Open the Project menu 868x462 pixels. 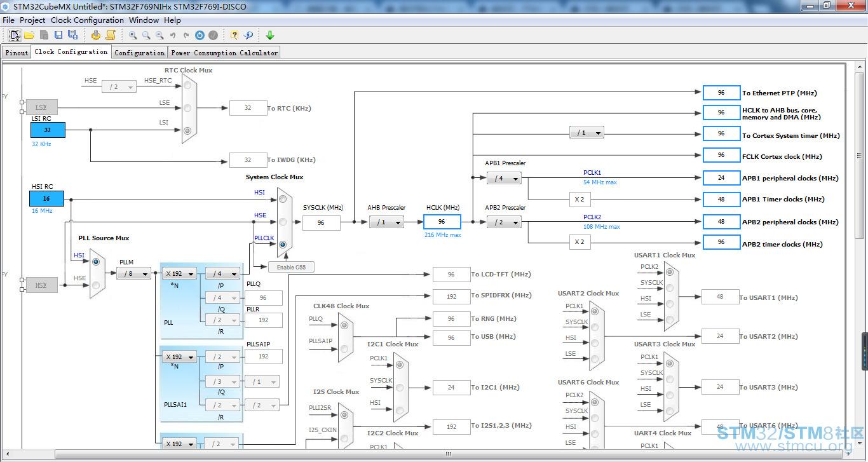pyautogui.click(x=32, y=20)
